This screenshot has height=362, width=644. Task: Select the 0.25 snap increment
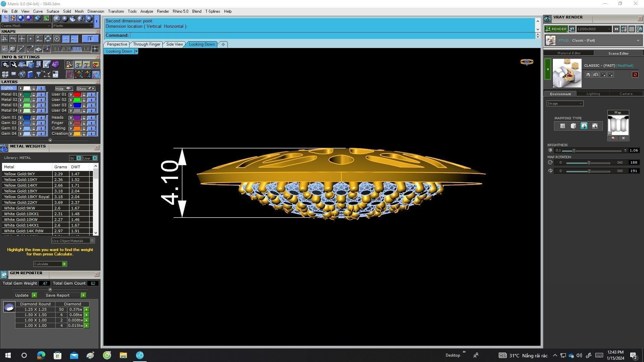(66, 49)
